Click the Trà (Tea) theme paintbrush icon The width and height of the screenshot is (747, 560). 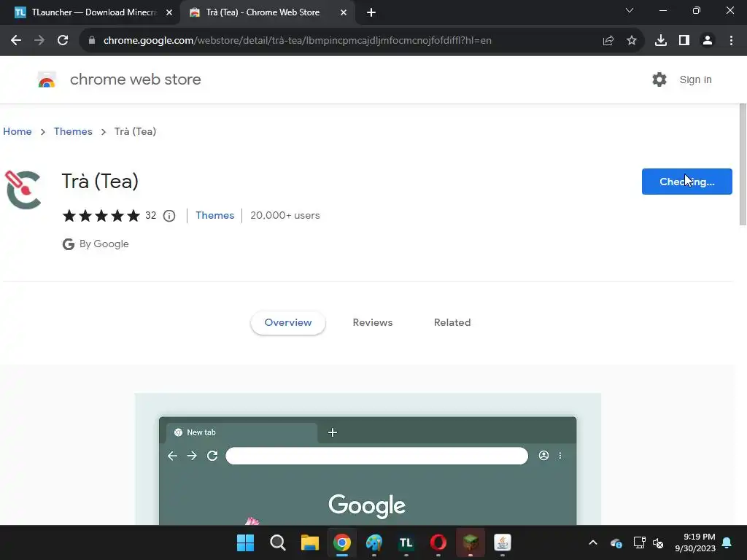tap(23, 190)
